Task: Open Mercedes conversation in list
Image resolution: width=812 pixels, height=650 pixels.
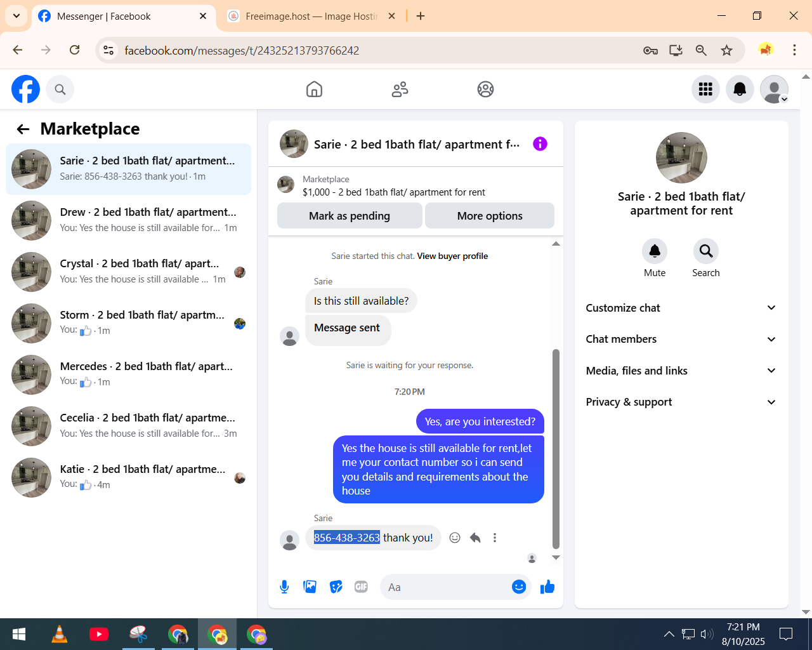Action: [x=128, y=375]
